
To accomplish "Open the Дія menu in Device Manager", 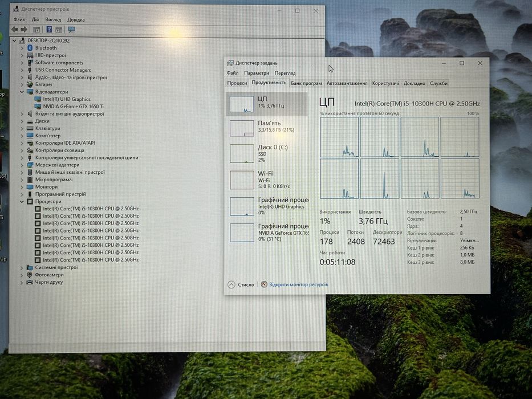I will (35, 20).
